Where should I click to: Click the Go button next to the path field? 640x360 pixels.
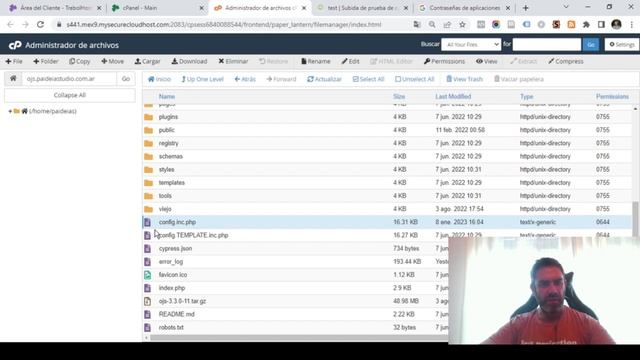coord(126,78)
